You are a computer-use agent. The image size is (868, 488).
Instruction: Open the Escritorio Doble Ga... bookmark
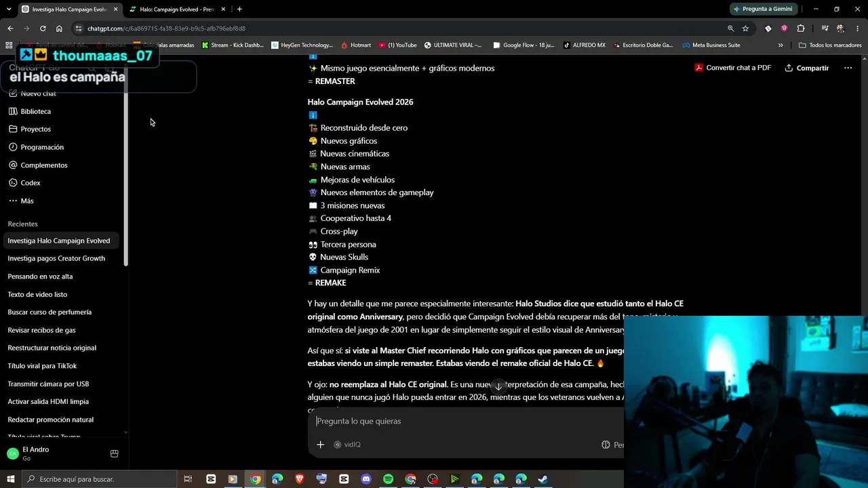[643, 45]
